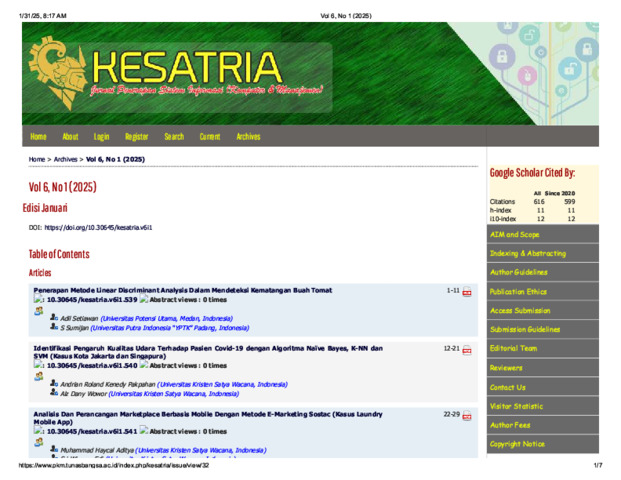Open PDF icon for Covid-19 air quality article

tap(466, 350)
